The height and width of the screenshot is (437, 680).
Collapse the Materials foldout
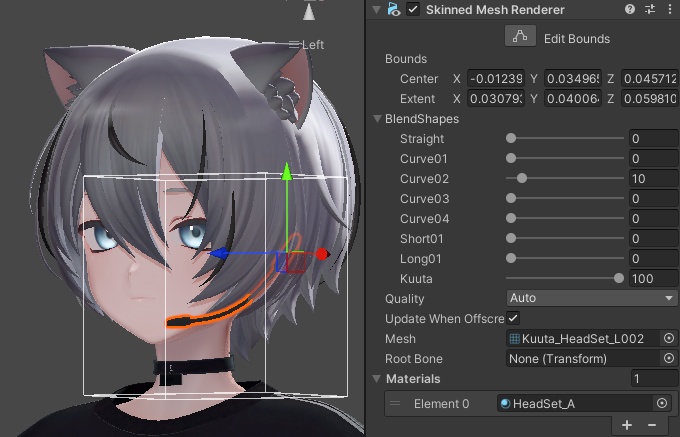click(x=376, y=378)
